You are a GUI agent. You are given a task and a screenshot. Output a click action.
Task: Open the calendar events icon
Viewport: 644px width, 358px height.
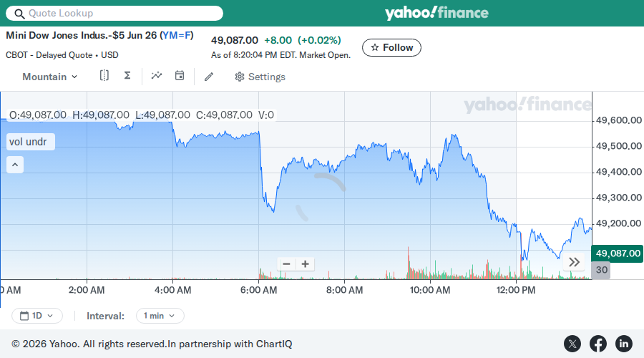[180, 76]
